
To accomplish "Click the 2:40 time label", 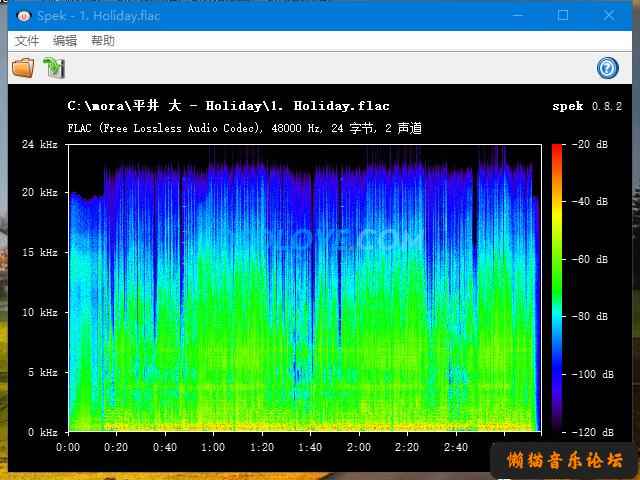I will (456, 447).
